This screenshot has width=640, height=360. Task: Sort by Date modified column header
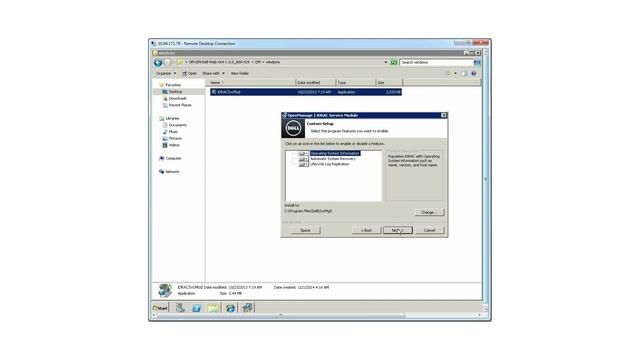[316, 82]
